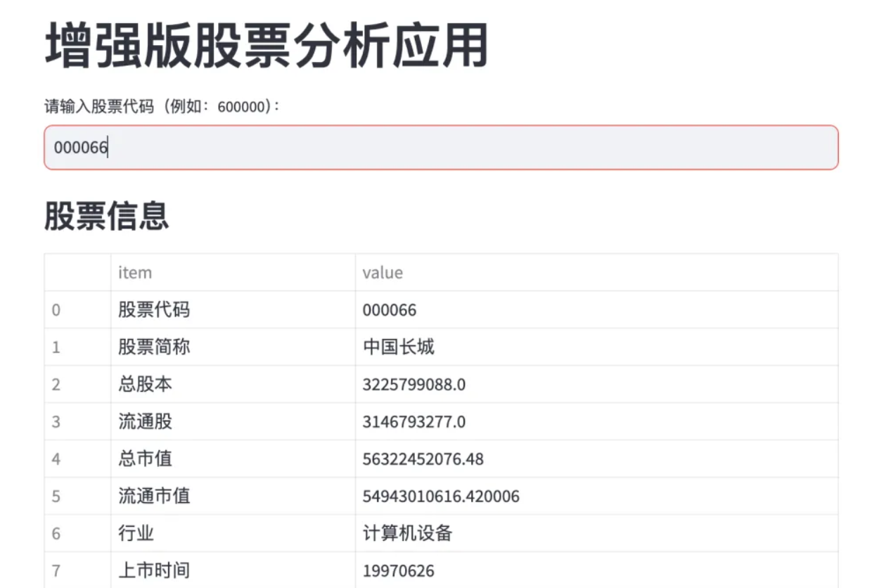Click the 增强版股票分析应用 page title
The height and width of the screenshot is (588, 872).
tap(267, 46)
